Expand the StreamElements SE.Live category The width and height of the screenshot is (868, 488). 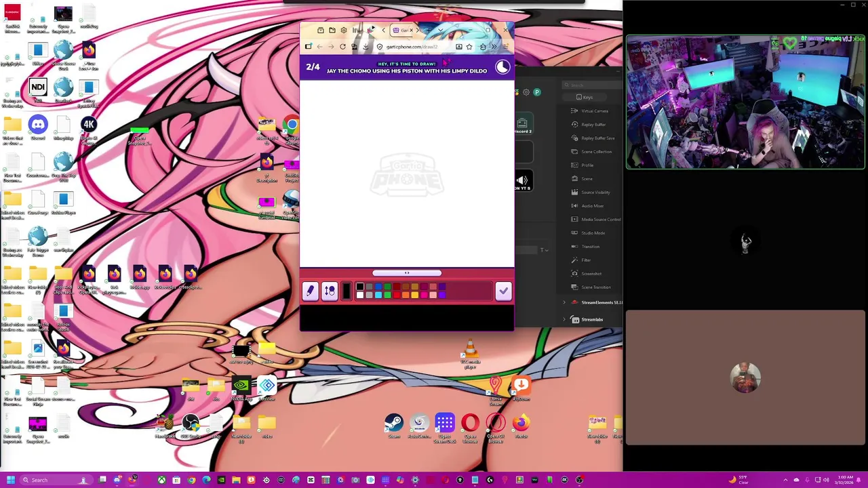pyautogui.click(x=564, y=302)
